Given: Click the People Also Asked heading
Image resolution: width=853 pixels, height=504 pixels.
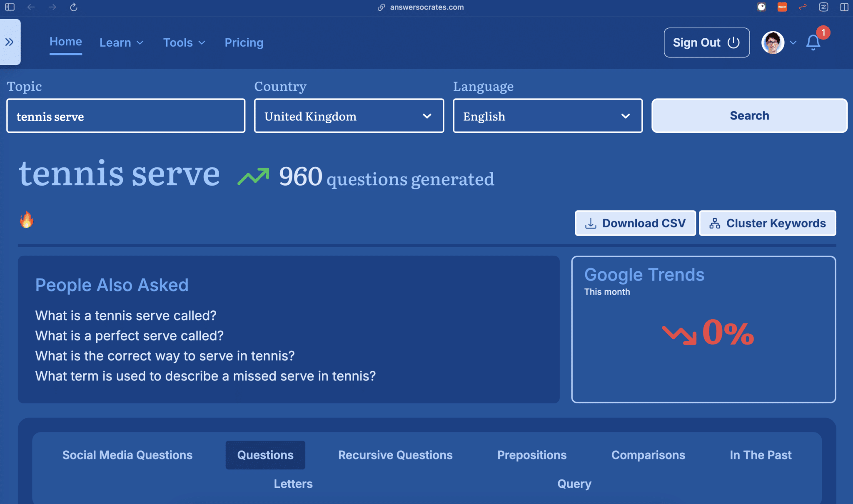Looking at the screenshot, I should [112, 285].
